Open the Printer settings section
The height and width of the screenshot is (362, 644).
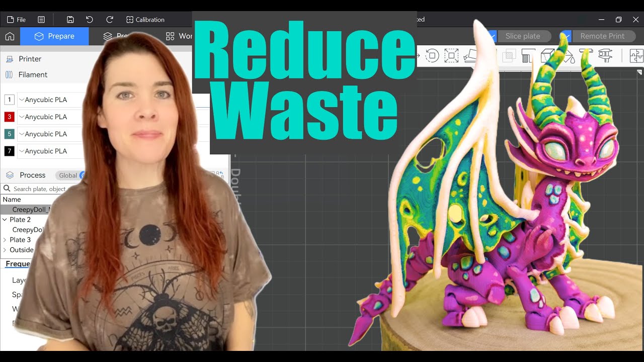pos(23,59)
